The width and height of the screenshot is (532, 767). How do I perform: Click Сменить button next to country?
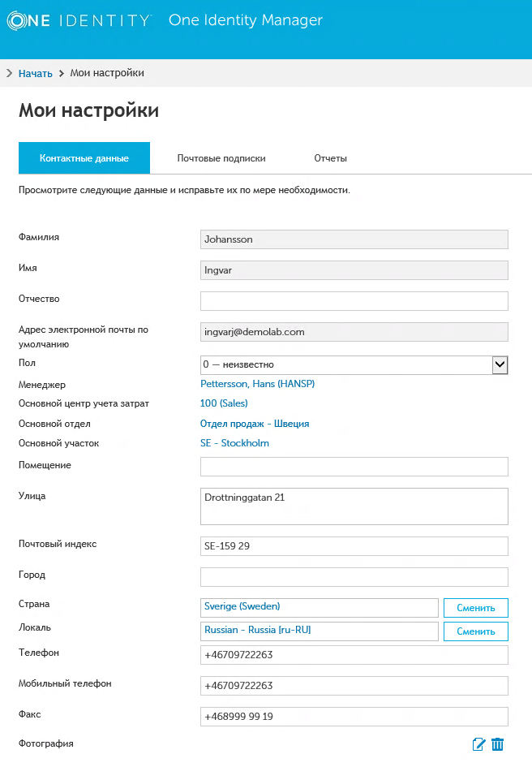point(475,608)
